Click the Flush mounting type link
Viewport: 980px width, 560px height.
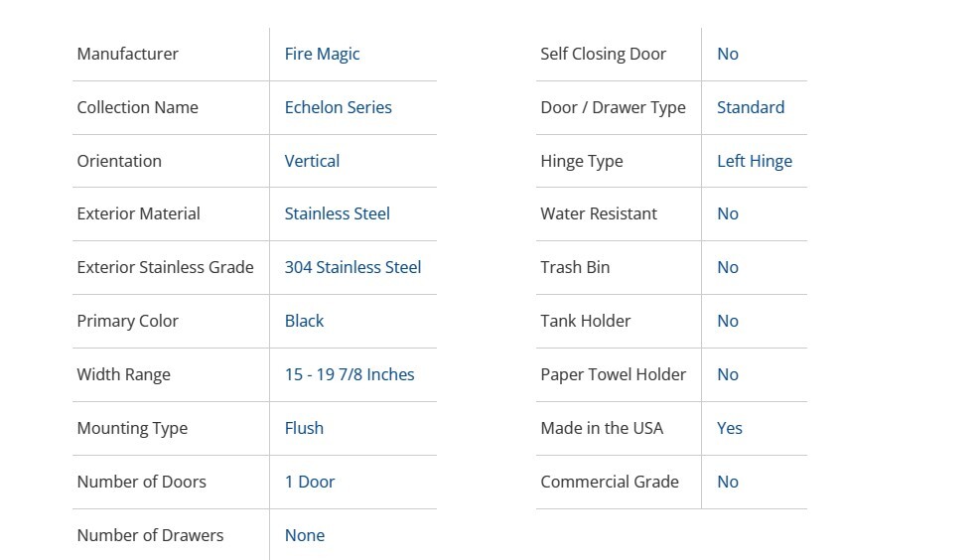(x=304, y=428)
